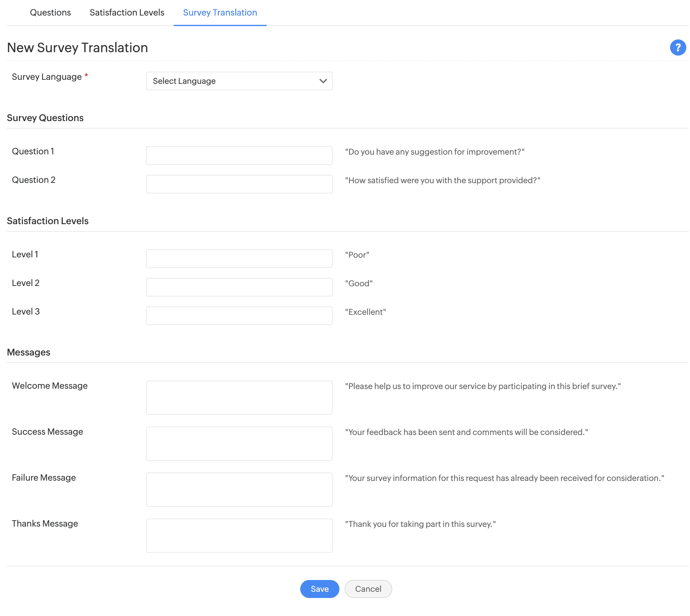This screenshot has height=616, width=690.
Task: Focus the Question 2 translation input
Action: click(239, 184)
